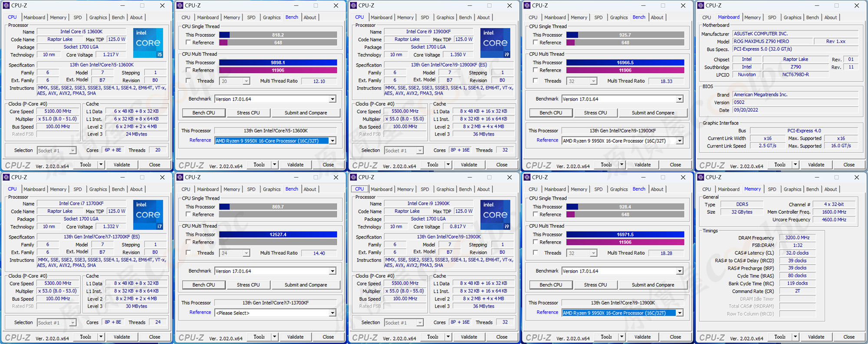The width and height of the screenshot is (868, 344).
Task: Click CPU-Z title icon of 13900KF Bench window
Action: coord(527,6)
